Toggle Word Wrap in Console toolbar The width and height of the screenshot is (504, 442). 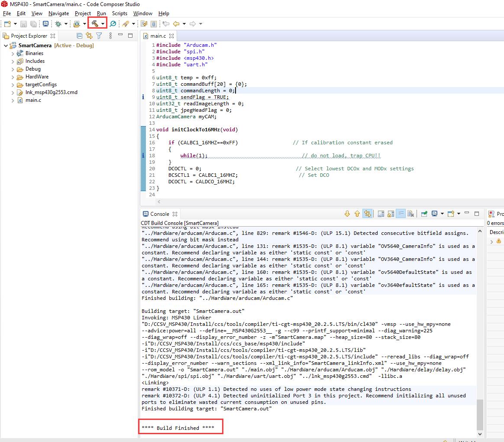click(401, 214)
